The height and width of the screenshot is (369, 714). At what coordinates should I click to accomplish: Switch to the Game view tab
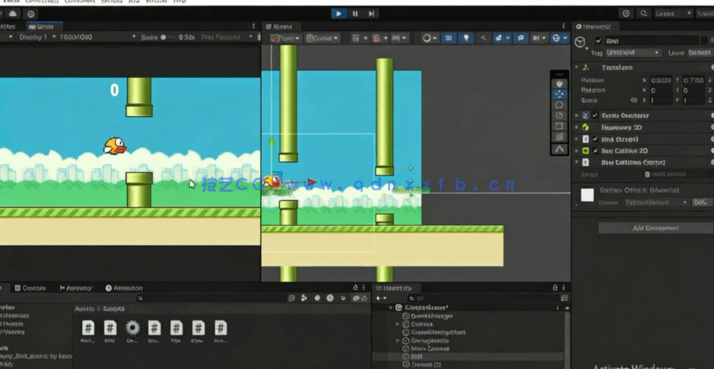45,26
